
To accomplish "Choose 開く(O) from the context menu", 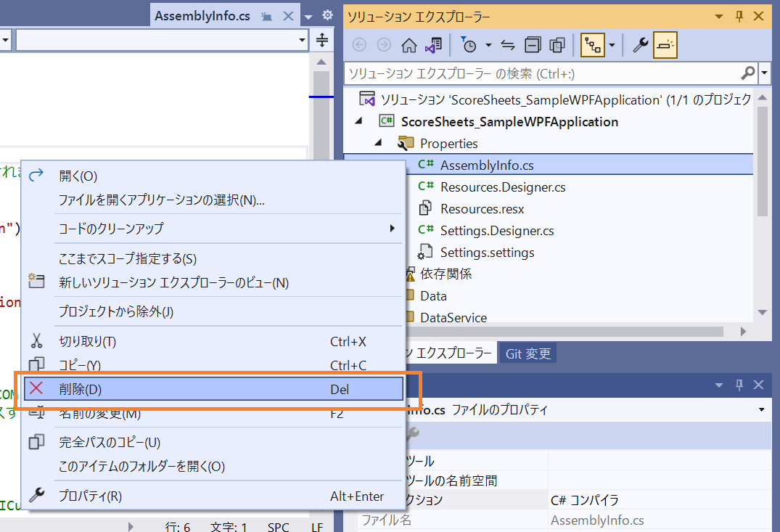I will (213, 176).
